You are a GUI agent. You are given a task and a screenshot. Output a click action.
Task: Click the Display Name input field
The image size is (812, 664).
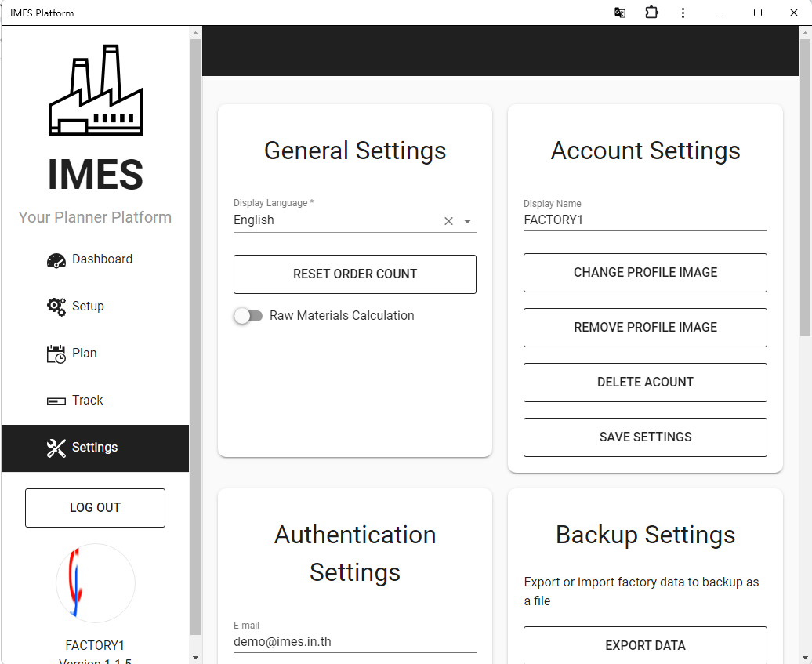[x=645, y=220]
